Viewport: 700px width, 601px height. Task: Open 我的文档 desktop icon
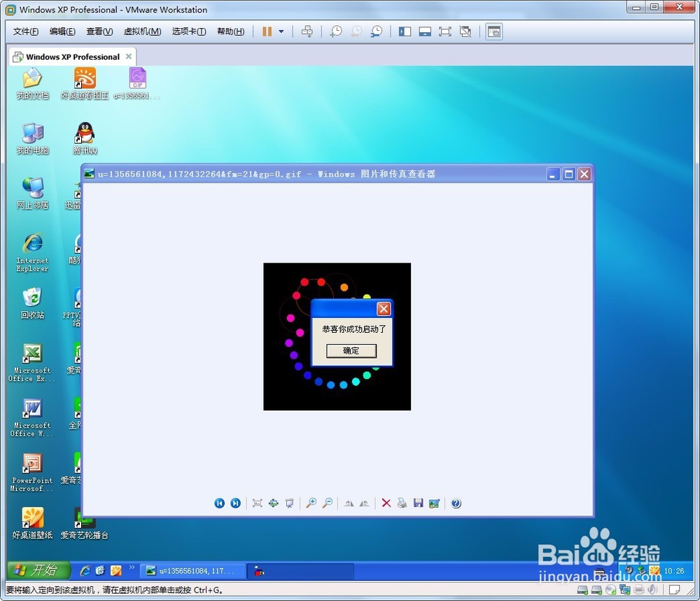click(32, 84)
